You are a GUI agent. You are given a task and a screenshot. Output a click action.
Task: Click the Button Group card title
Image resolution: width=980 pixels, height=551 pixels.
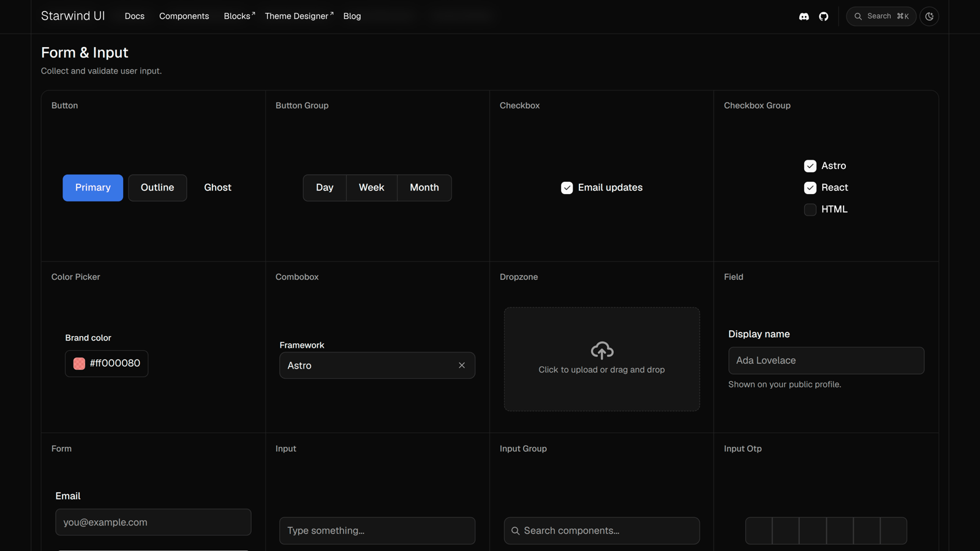tap(302, 105)
